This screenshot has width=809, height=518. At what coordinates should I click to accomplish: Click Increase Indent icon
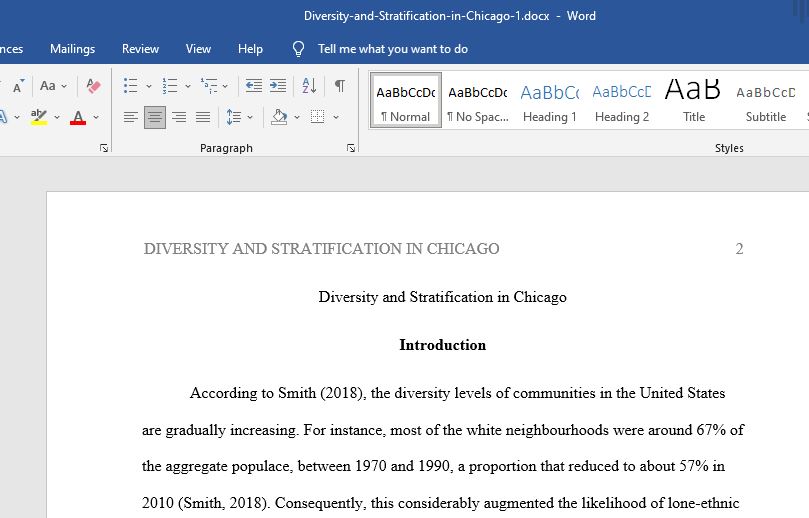278,86
